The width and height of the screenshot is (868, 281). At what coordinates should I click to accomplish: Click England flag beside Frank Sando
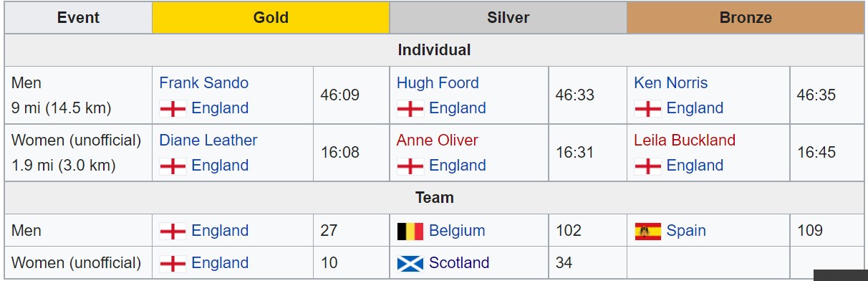[x=173, y=108]
